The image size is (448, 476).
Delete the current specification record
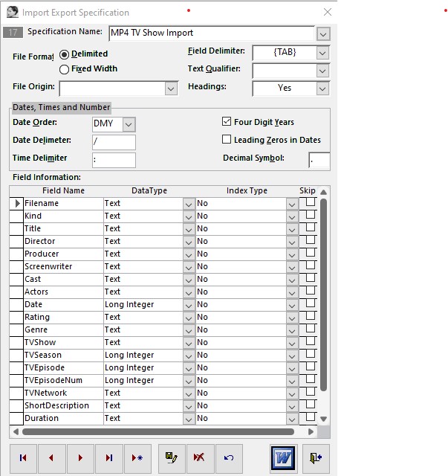click(x=200, y=458)
